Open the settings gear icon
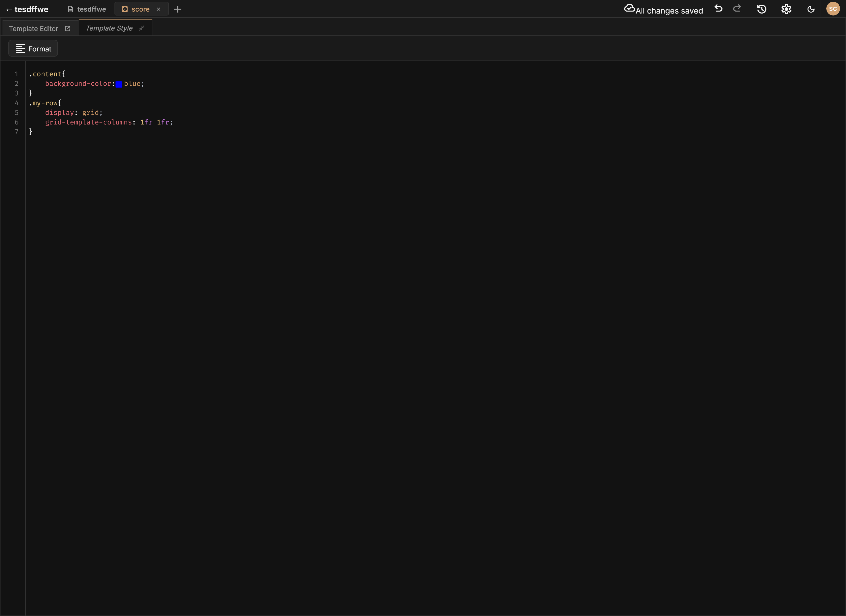 click(786, 9)
